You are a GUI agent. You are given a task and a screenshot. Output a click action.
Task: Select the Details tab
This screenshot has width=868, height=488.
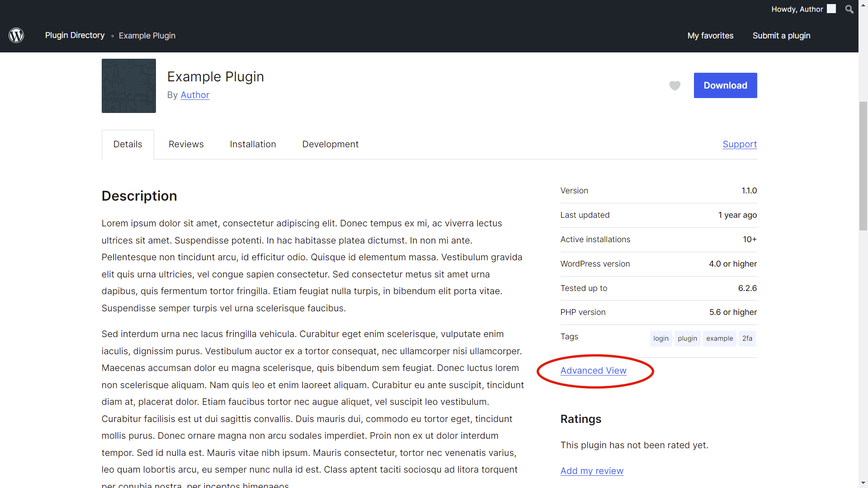[127, 144]
